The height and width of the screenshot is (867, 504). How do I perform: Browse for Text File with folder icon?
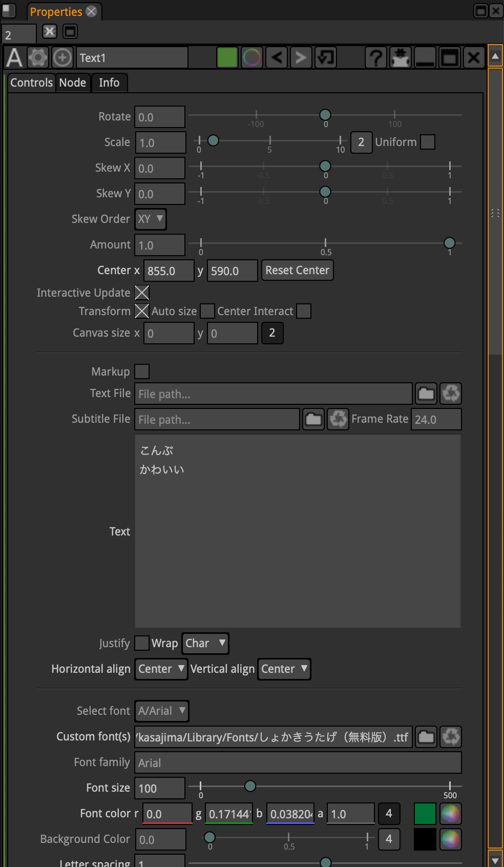(426, 394)
